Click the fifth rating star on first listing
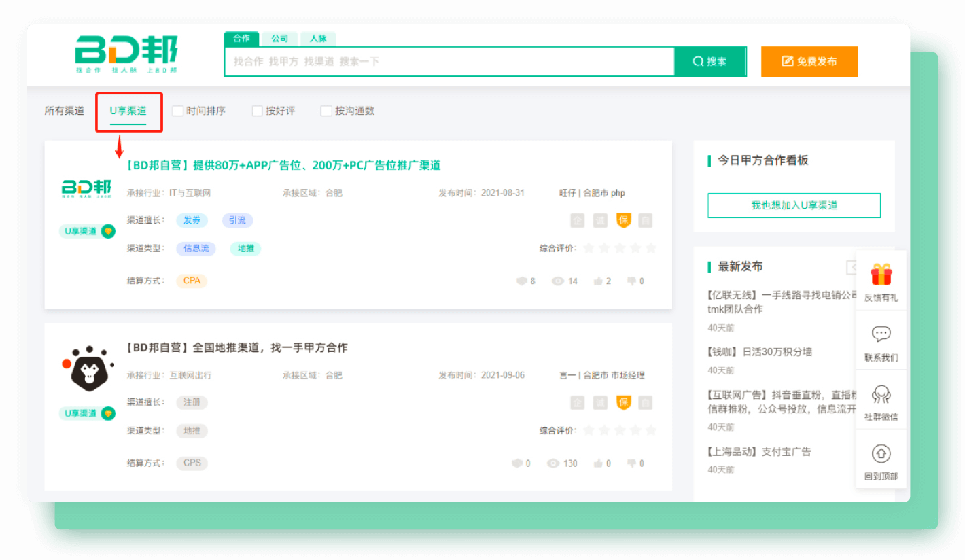The image size is (965, 560). [x=651, y=248]
